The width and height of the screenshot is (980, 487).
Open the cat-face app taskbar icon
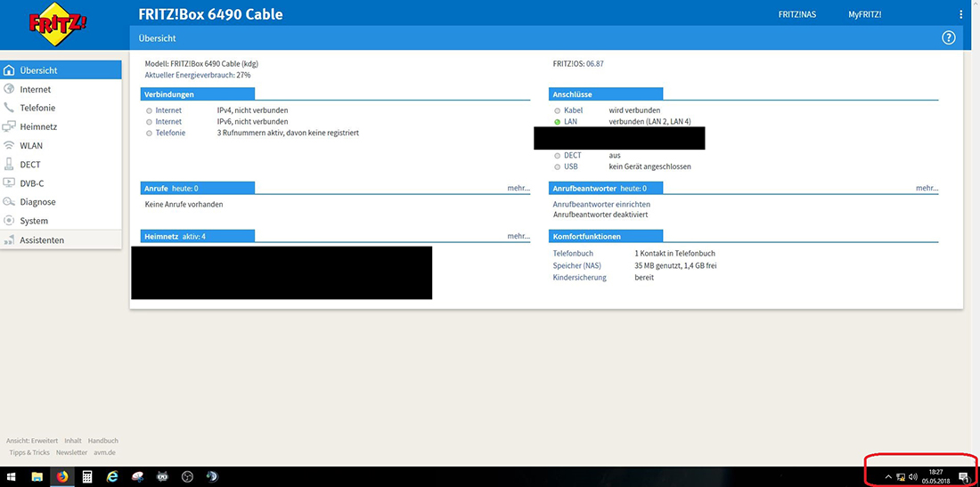point(162,477)
